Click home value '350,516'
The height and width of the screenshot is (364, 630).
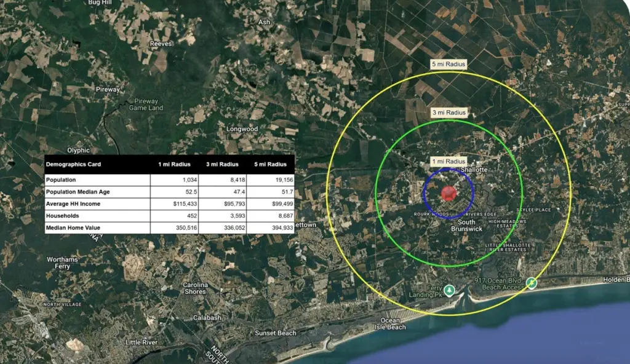click(x=186, y=228)
